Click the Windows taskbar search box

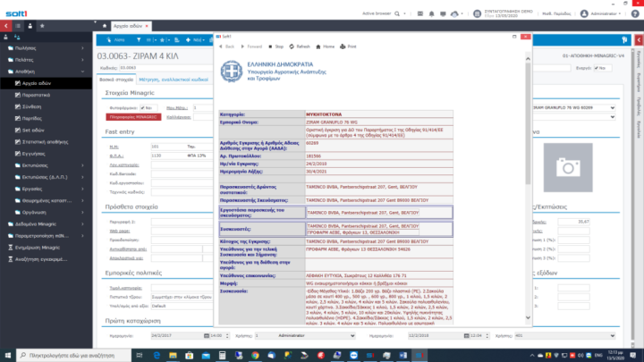tap(73, 356)
